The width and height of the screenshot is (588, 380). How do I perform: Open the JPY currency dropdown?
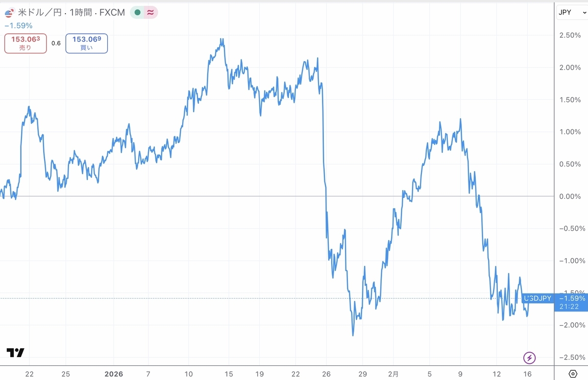tap(570, 12)
